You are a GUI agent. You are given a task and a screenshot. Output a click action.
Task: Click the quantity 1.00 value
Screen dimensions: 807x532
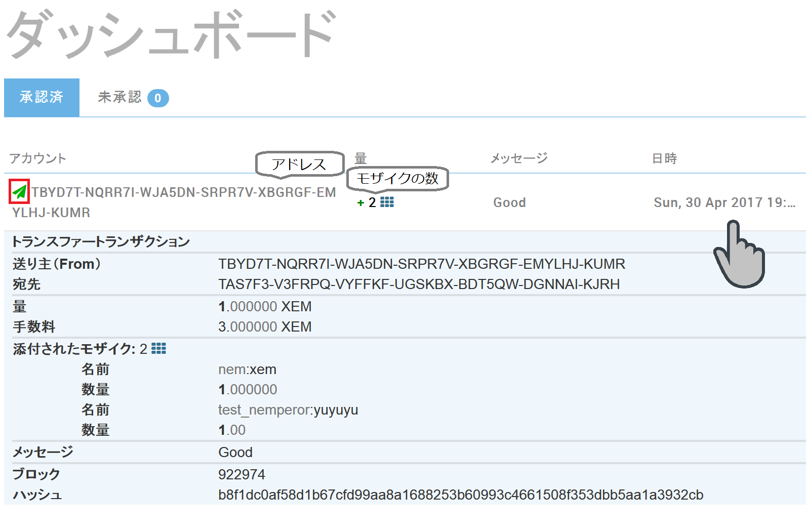click(x=232, y=430)
